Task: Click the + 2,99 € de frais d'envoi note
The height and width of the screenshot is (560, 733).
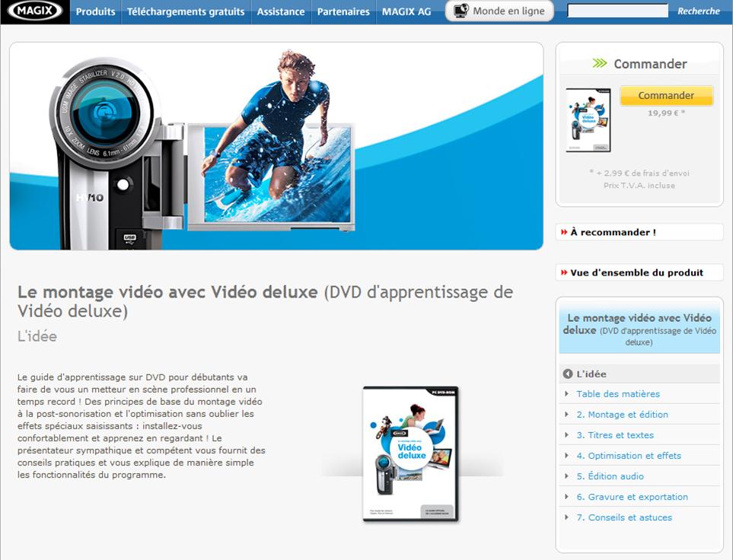Action: (x=639, y=173)
